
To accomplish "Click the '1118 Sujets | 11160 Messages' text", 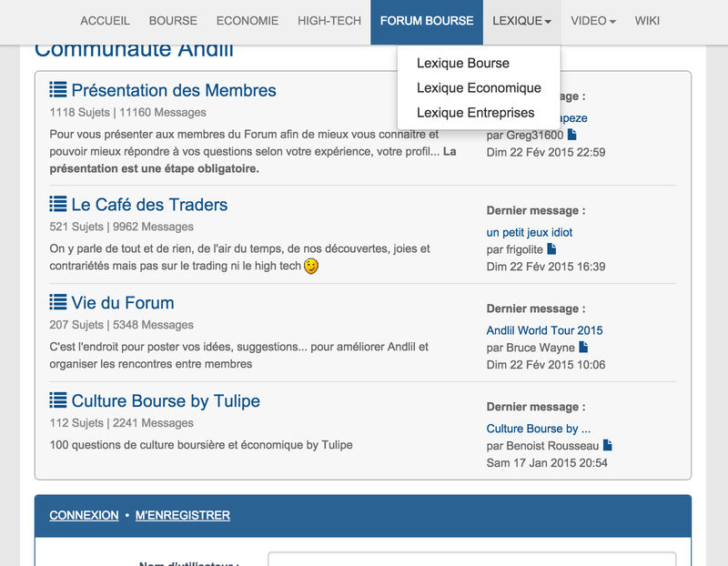I will click(x=127, y=112).
